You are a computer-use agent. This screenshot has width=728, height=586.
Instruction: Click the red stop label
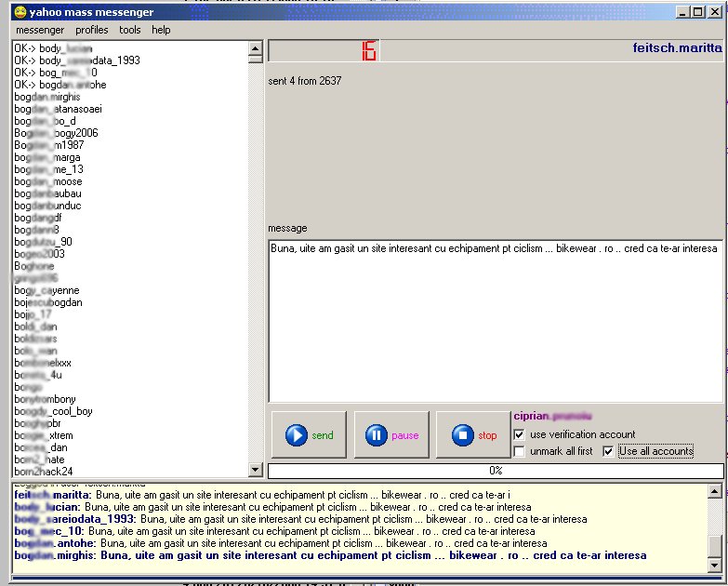(487, 435)
